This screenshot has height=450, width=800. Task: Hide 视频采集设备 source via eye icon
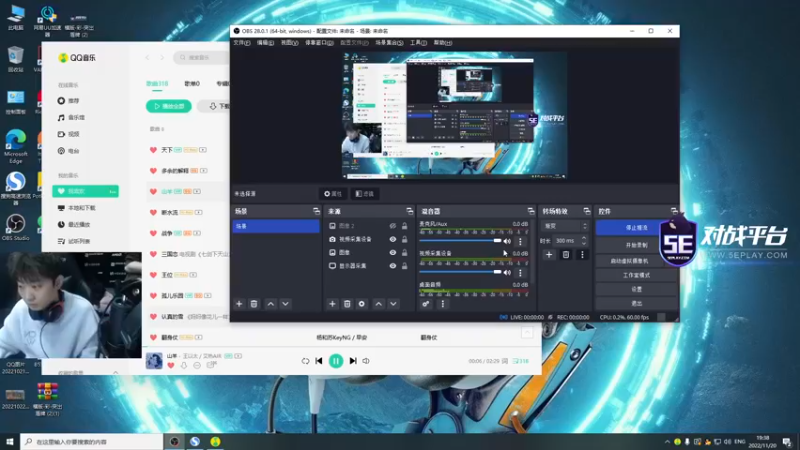point(393,239)
